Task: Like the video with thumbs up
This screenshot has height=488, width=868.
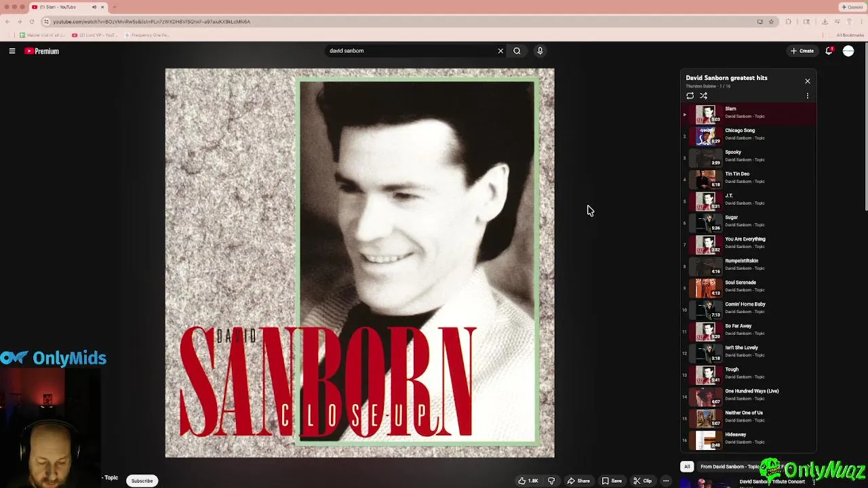Action: [x=528, y=481]
